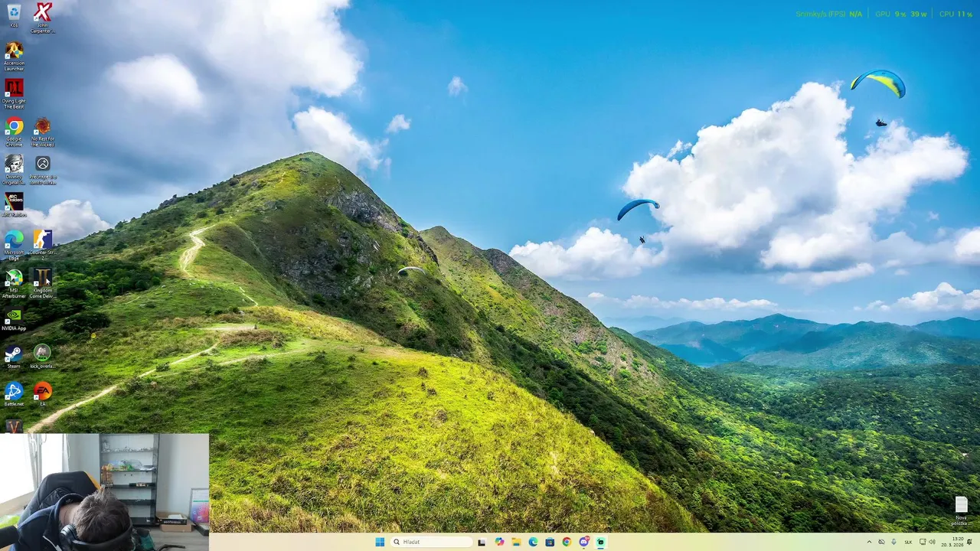980x551 pixels.
Task: Open the Task View taskbar button
Action: tap(482, 542)
